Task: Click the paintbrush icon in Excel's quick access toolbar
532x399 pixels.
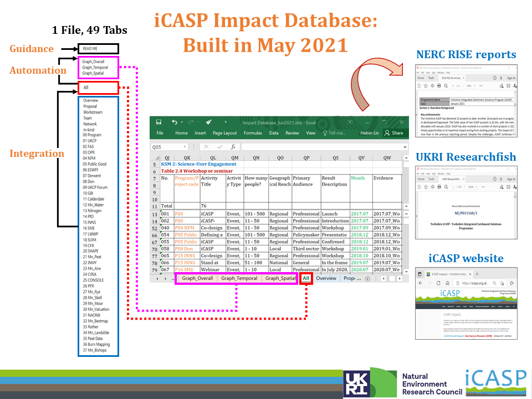Action: tap(208, 122)
